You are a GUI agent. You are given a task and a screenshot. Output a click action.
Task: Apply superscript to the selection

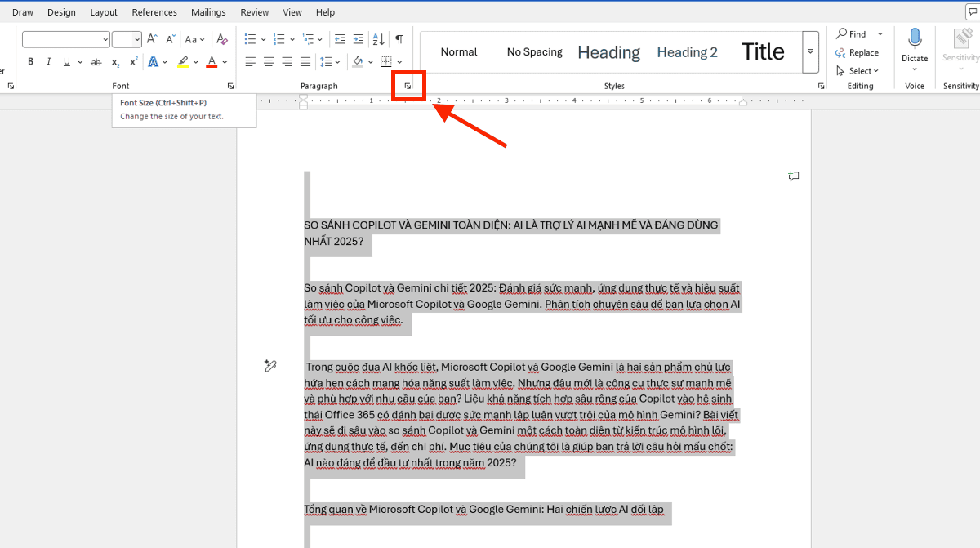coord(134,60)
